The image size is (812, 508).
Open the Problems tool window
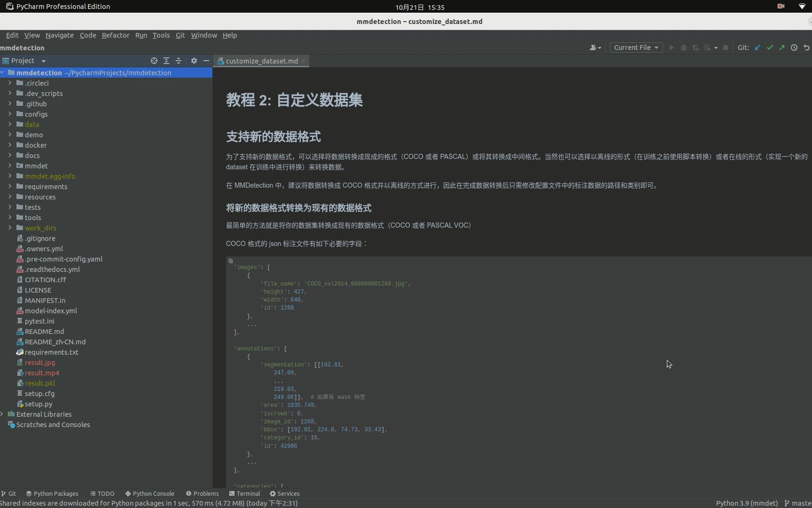(x=206, y=493)
